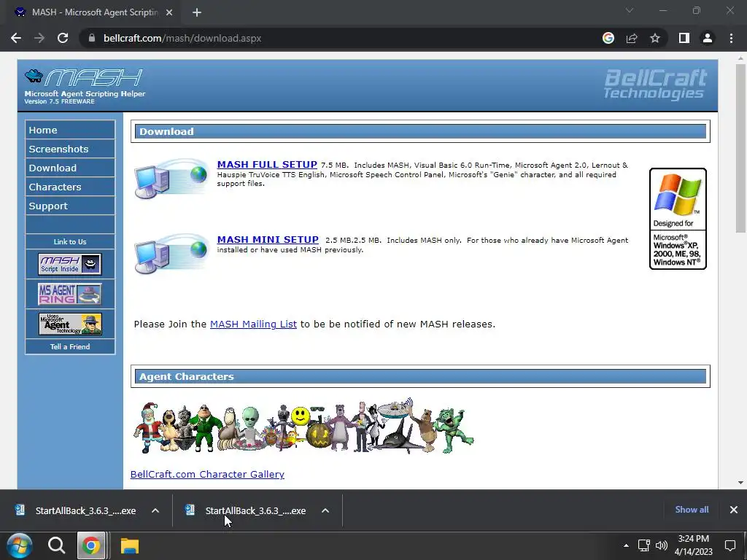
Task: Open the taskbar search magnifier
Action: [x=56, y=545]
